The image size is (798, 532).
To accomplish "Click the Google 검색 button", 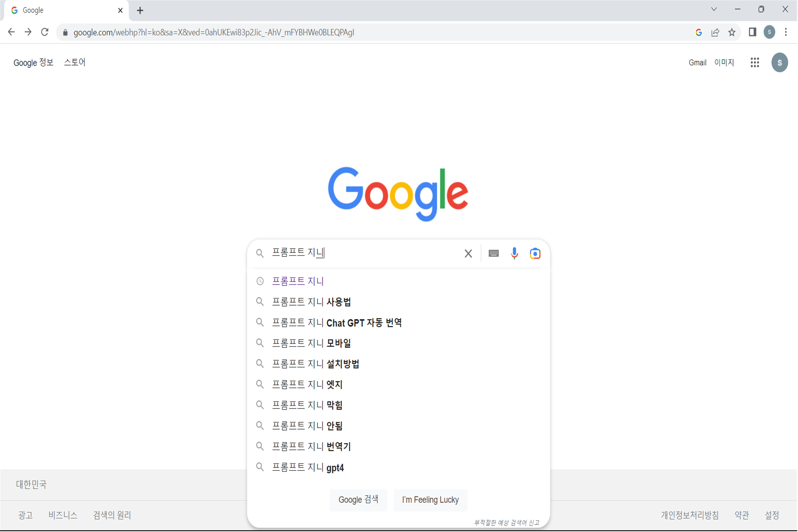I will coord(358,500).
